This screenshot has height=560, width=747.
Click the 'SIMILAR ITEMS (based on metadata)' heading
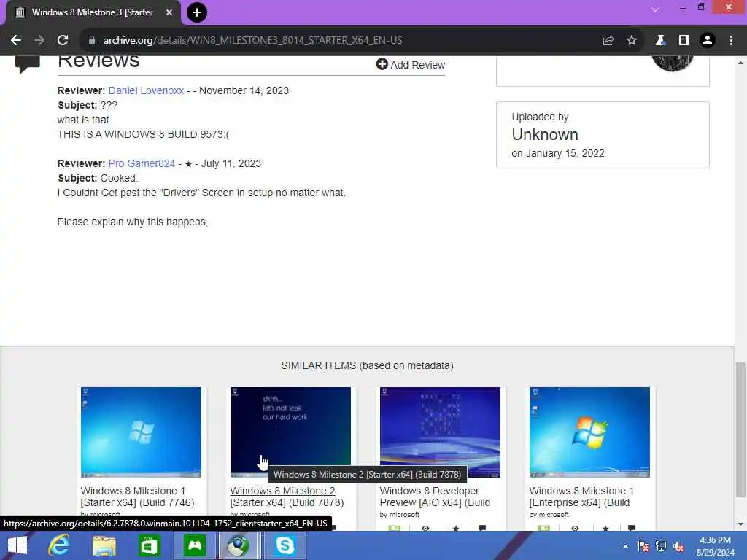(368, 365)
